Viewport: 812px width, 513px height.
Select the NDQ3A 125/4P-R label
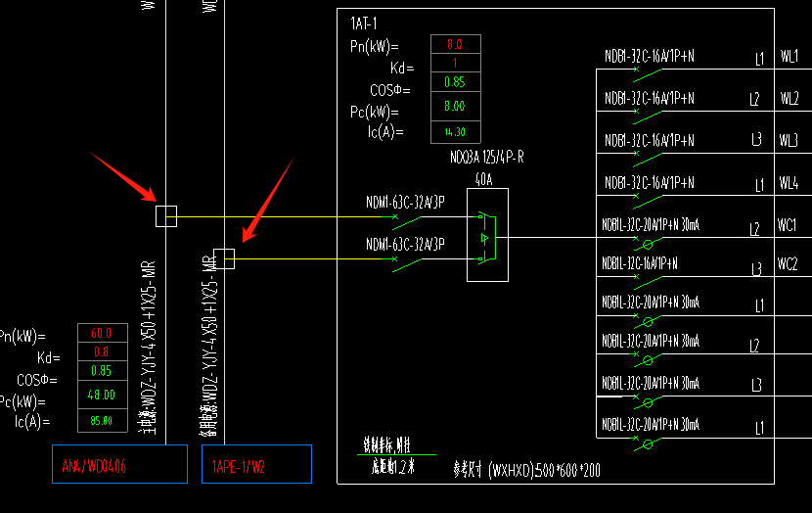[487, 157]
